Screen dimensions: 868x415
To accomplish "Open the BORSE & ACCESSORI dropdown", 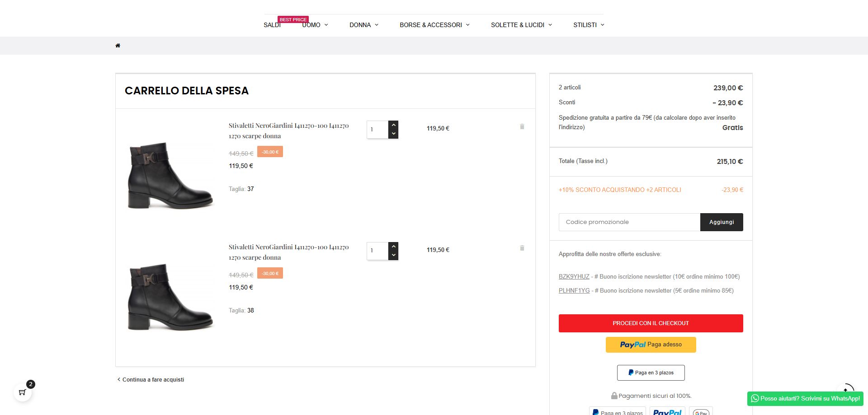I will click(434, 25).
